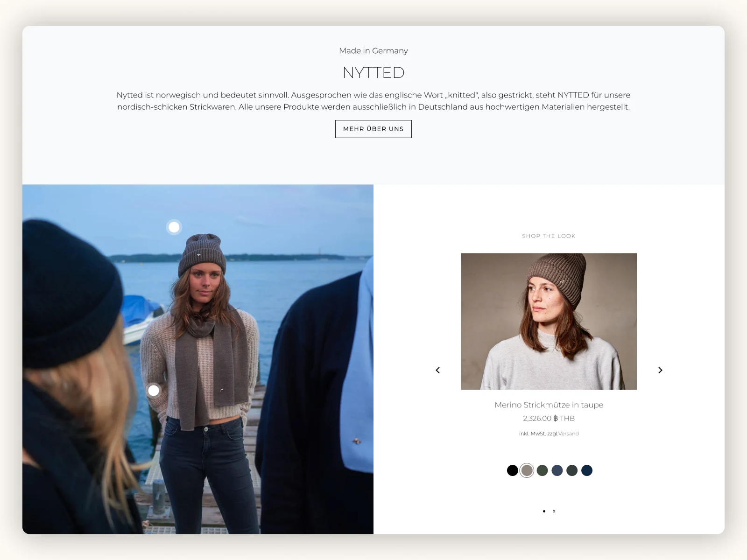Image resolution: width=747 pixels, height=560 pixels.
Task: Advance to the next product in the carousel
Action: point(660,370)
